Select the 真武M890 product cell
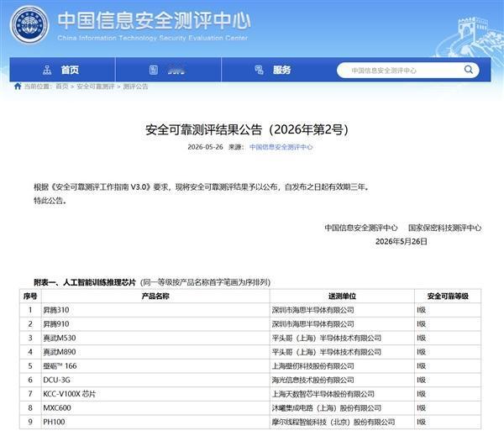This screenshot has width=504, height=441. tap(155, 352)
